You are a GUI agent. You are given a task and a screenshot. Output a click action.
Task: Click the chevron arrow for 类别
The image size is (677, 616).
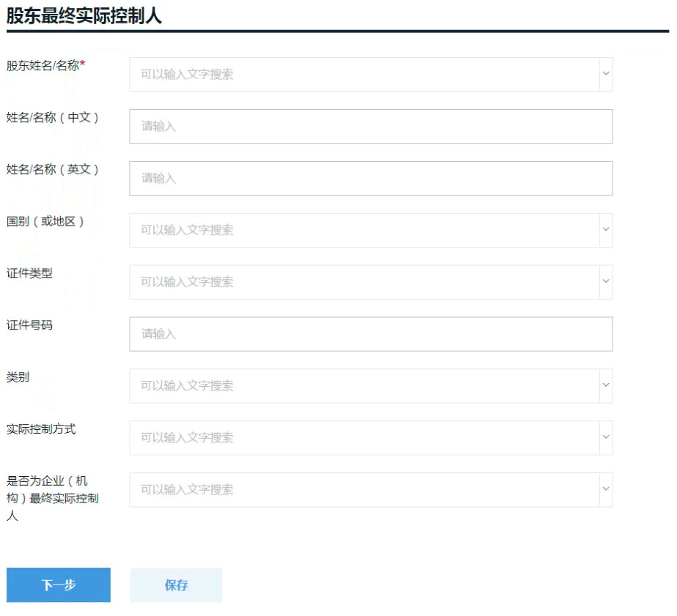606,385
